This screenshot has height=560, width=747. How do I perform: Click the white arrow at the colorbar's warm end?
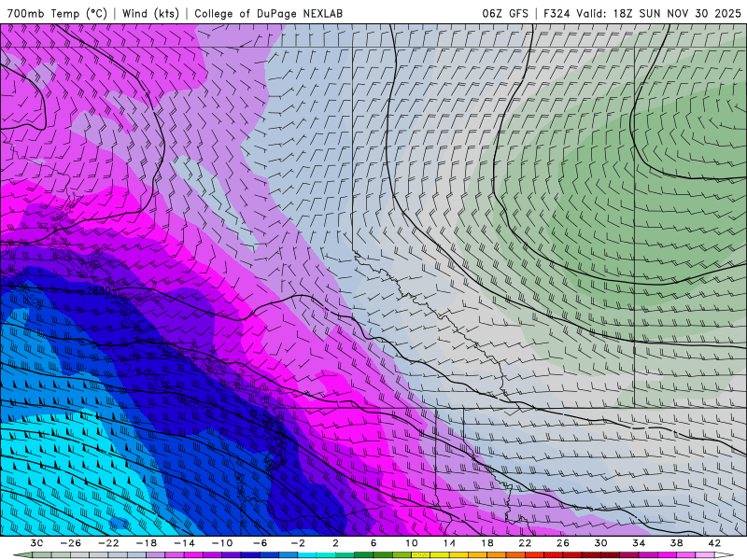coord(725,555)
